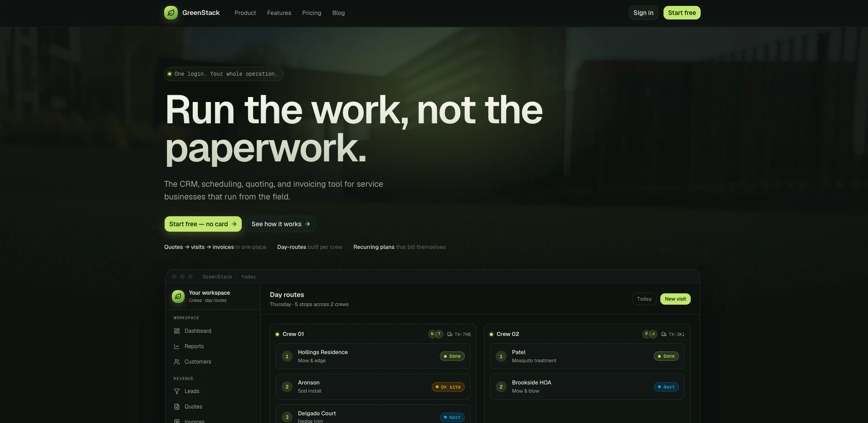Viewport: 868px width, 423px height.
Task: Click the 'Sod install' job text
Action: (310, 391)
